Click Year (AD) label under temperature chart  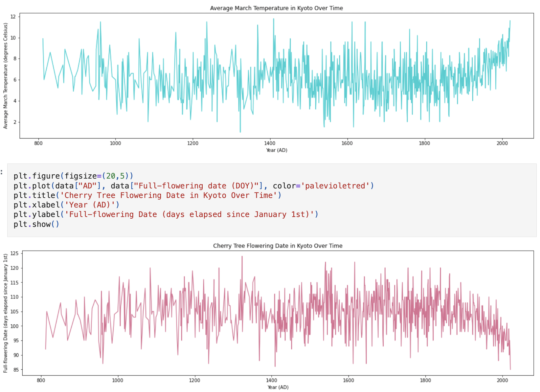coord(277,150)
